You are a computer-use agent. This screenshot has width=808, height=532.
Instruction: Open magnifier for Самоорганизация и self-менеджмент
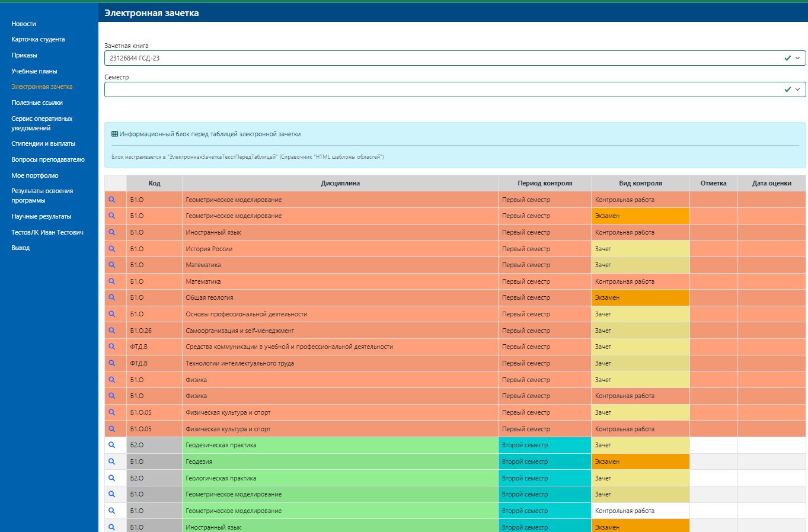coord(111,331)
